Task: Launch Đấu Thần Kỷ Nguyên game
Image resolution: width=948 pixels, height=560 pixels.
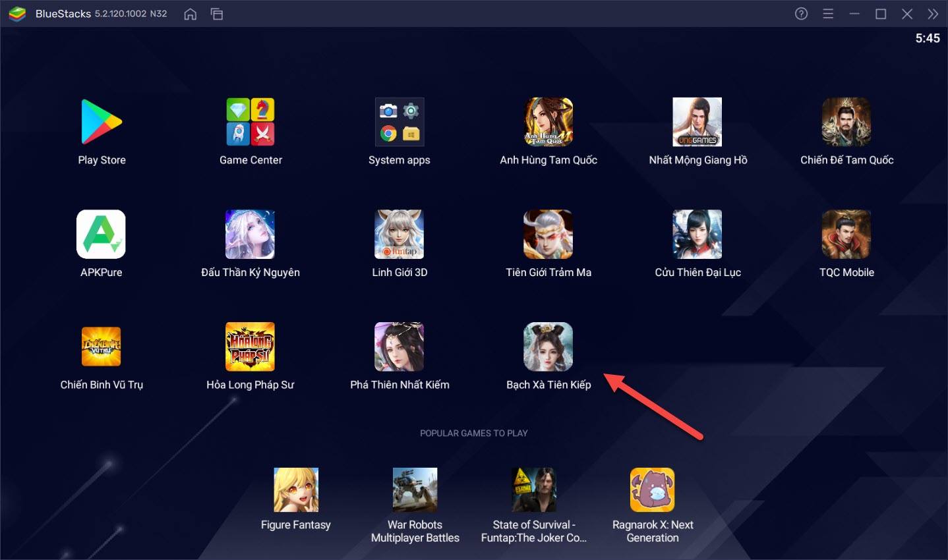Action: tap(251, 235)
